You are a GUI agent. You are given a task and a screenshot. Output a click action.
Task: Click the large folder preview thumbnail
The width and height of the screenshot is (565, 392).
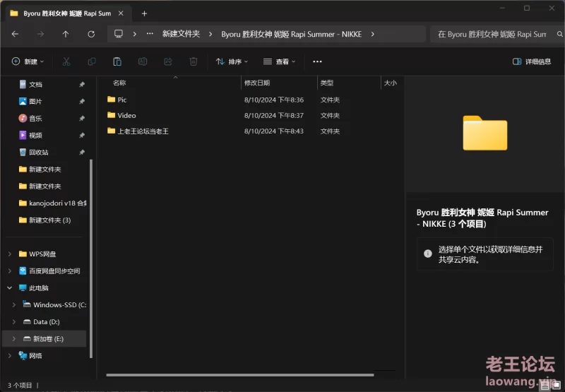(x=485, y=133)
